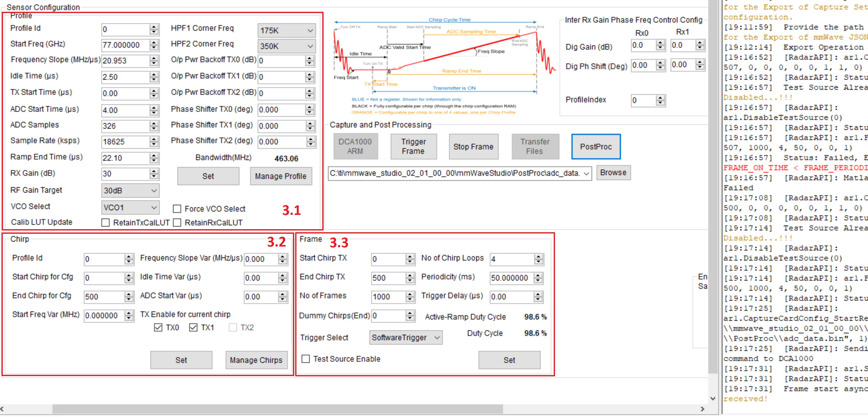Click the No of Chirp Loops stepper arrows
This screenshot has width=868, height=417.
click(538, 259)
